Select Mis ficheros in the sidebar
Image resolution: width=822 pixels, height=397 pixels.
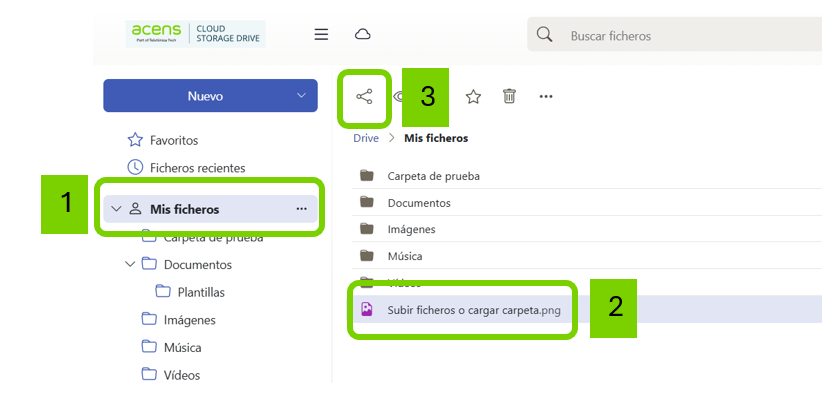(x=210, y=209)
